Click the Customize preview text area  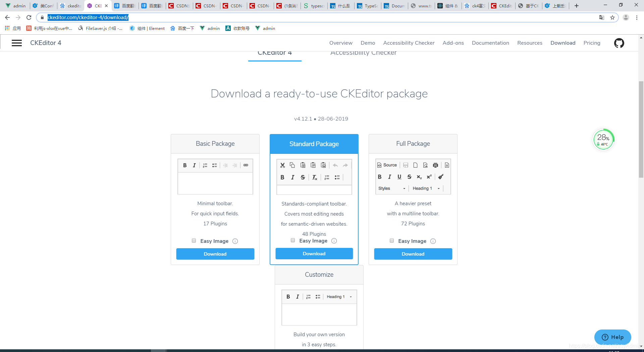tap(319, 314)
